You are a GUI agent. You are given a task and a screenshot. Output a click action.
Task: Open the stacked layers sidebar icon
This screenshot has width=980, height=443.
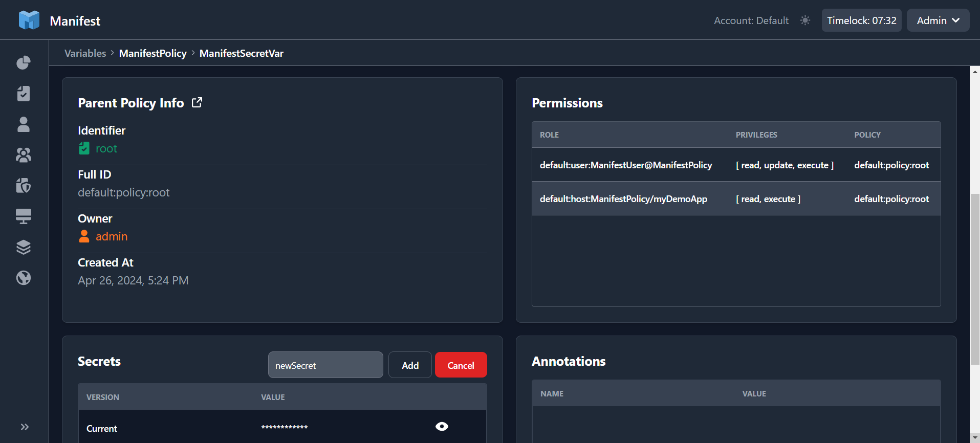click(x=24, y=247)
